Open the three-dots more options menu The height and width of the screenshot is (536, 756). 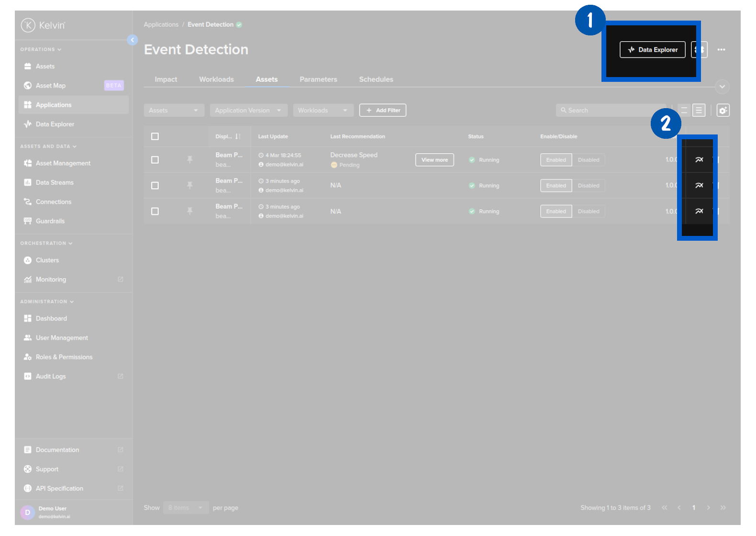pos(721,50)
